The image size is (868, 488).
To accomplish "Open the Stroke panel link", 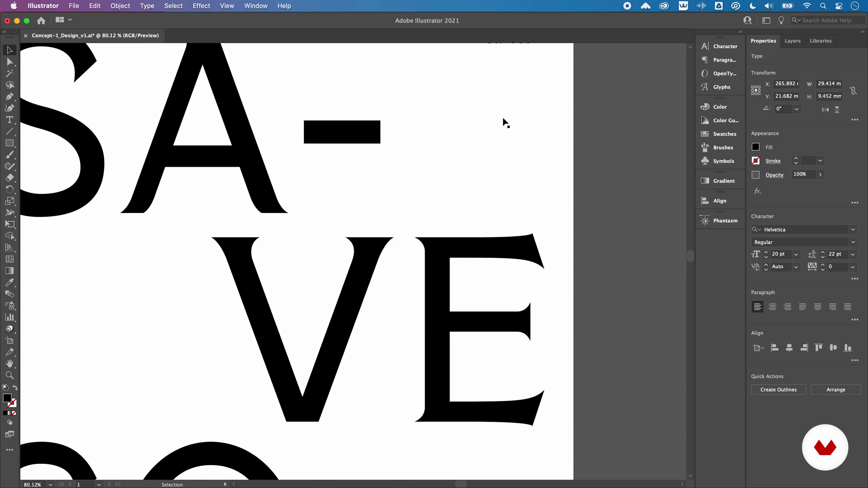I will (x=773, y=161).
